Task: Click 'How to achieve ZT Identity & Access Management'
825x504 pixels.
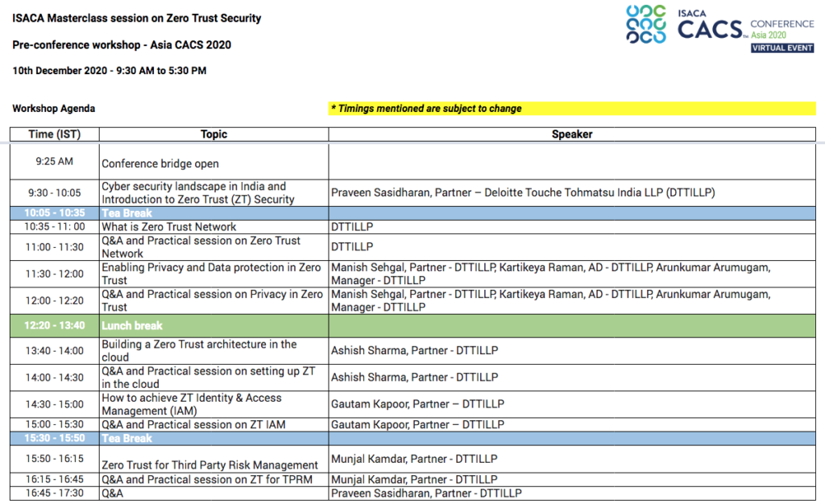Action: click(214, 404)
